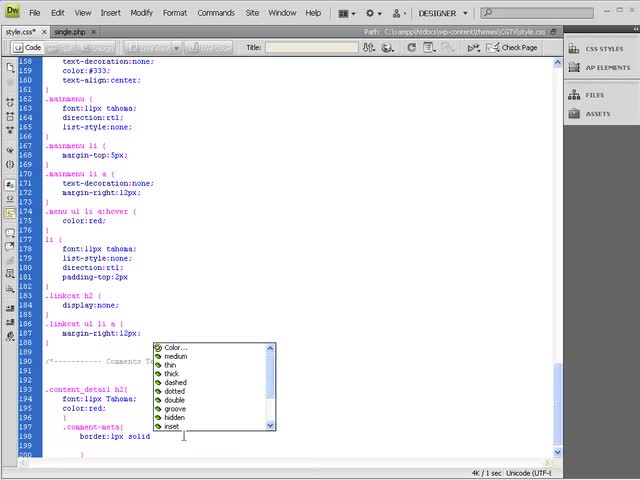Click inside the Title input field
The image size is (640, 480).
(x=310, y=48)
